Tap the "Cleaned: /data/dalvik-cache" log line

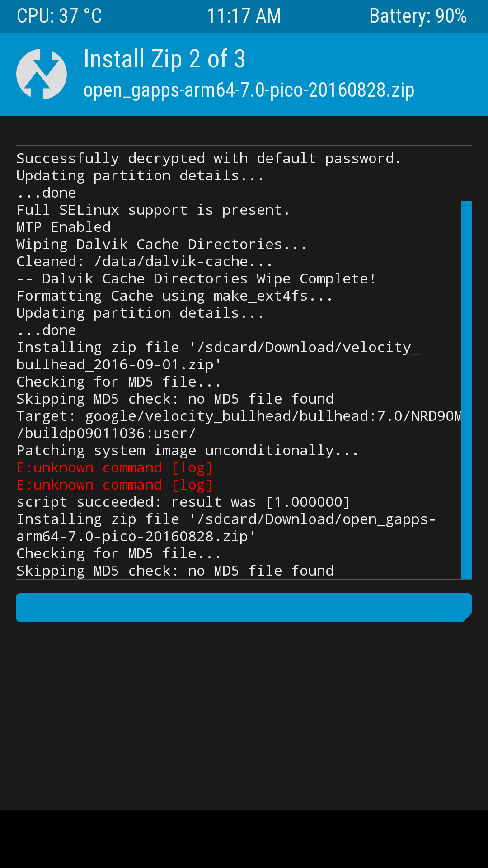tap(144, 262)
